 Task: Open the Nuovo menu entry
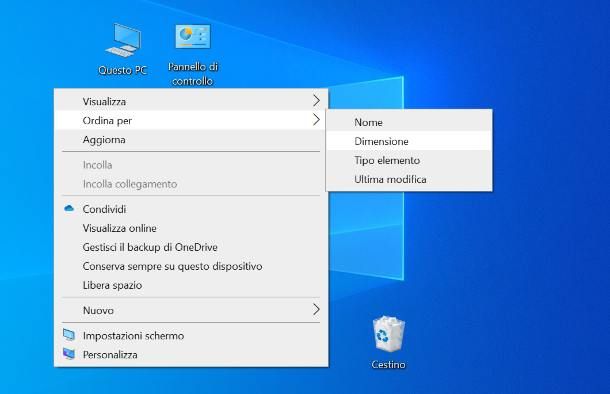click(x=191, y=310)
